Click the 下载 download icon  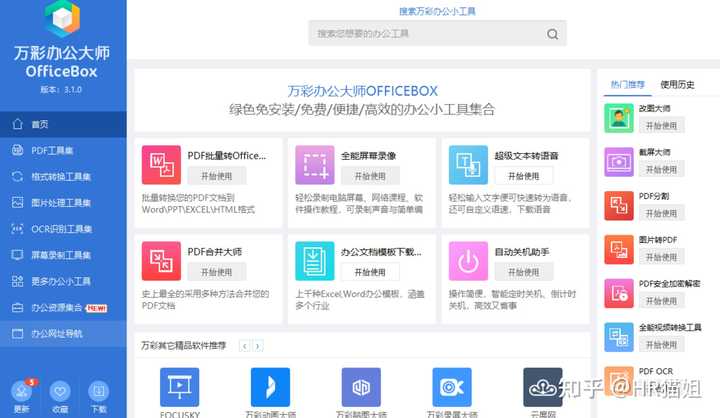pos(99,391)
